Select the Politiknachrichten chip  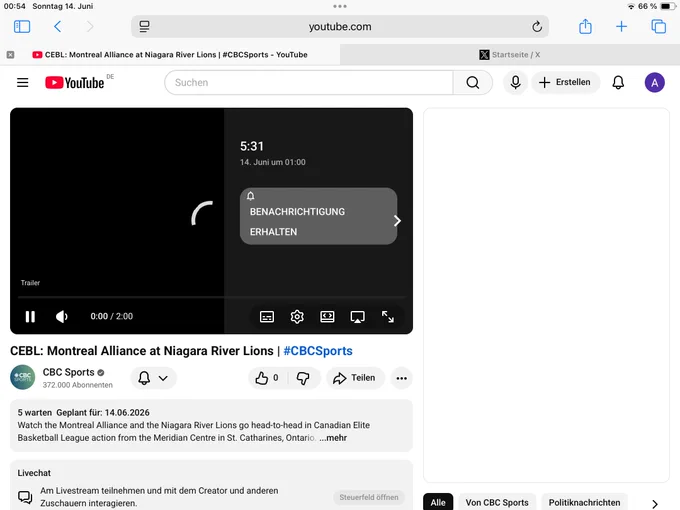(584, 502)
